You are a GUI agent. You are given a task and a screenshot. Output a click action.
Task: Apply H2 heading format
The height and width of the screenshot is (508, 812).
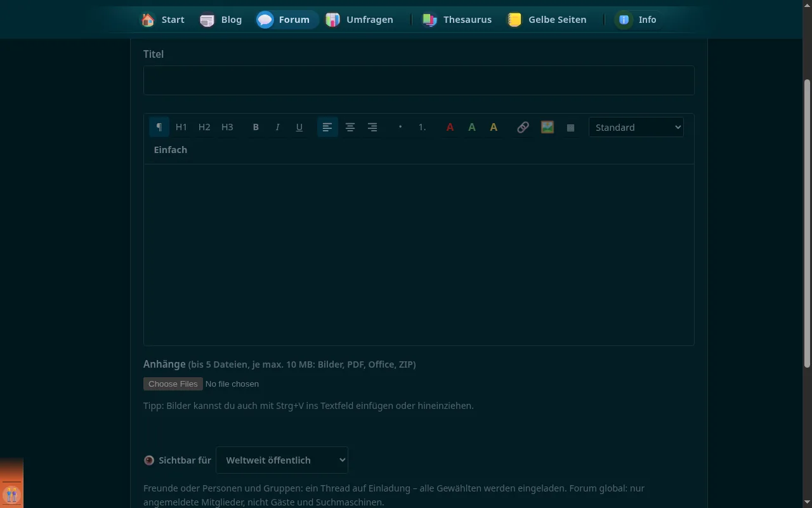[x=204, y=127]
